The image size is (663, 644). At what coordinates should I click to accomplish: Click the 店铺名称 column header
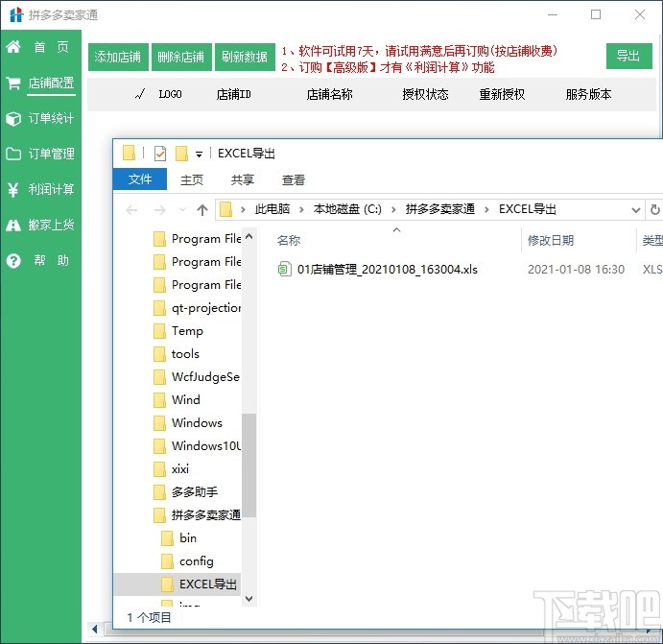(x=329, y=94)
